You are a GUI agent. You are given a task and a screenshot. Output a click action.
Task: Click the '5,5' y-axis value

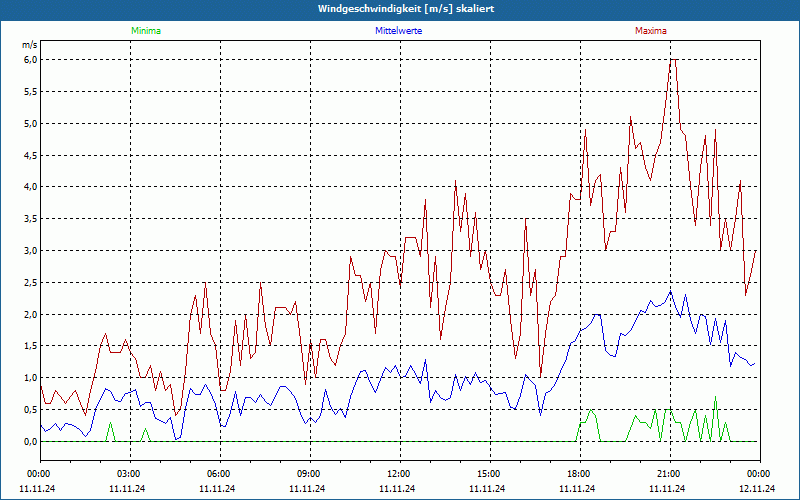pos(31,92)
